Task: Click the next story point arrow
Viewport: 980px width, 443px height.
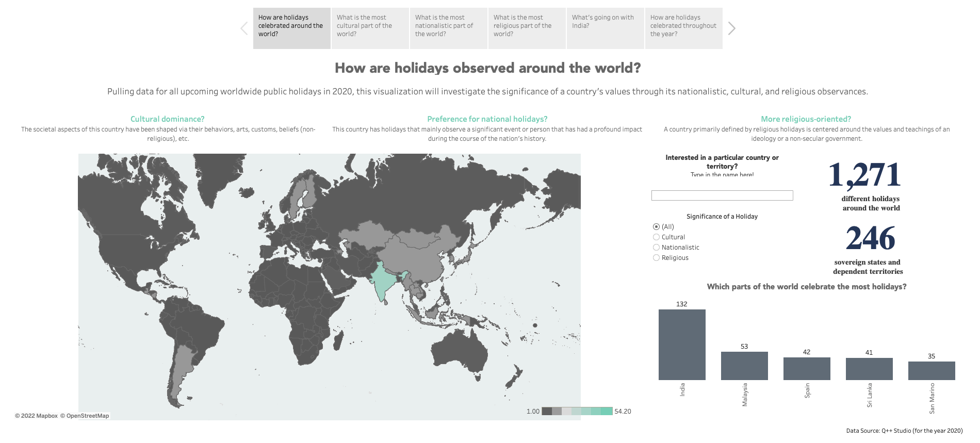Action: click(x=731, y=28)
